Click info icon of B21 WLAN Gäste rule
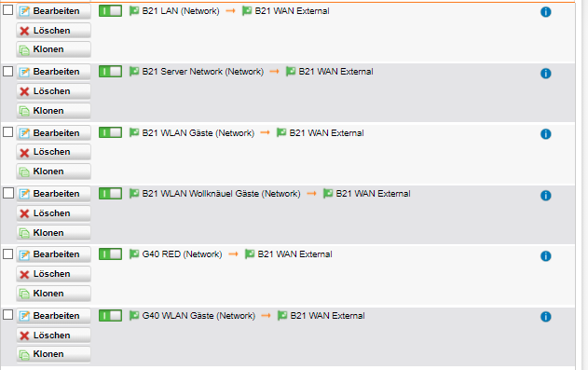Viewport: 588px width, 370px height. [546, 134]
